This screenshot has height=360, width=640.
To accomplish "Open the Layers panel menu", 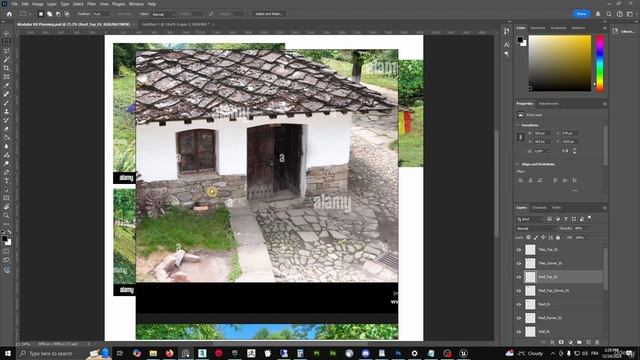I will click(x=604, y=208).
